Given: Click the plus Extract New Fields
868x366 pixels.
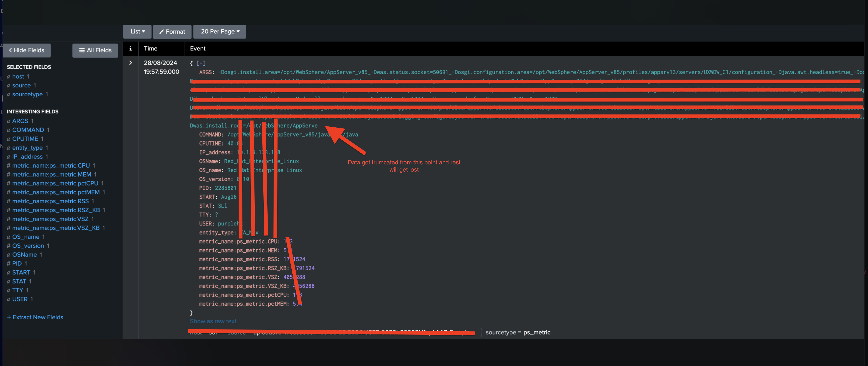Looking at the screenshot, I should (35, 317).
